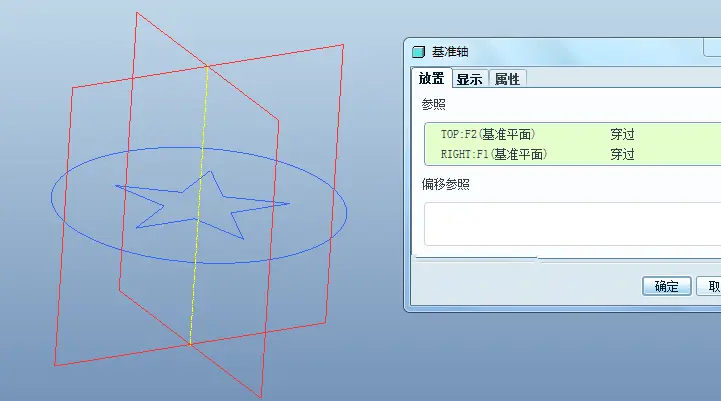721x401 pixels.
Task: Select the TOP:F2 reference row
Action: click(572, 134)
